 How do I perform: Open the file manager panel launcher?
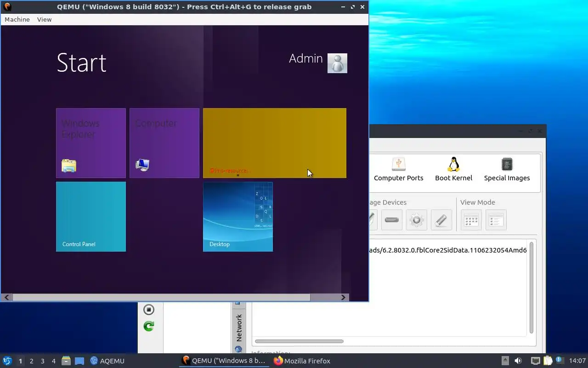pos(66,361)
